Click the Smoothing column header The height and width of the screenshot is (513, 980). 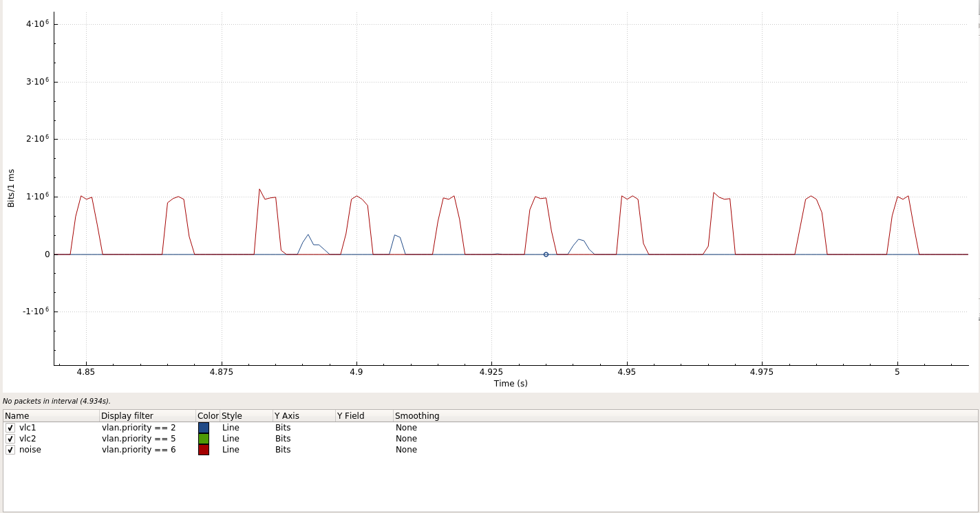tap(685, 416)
